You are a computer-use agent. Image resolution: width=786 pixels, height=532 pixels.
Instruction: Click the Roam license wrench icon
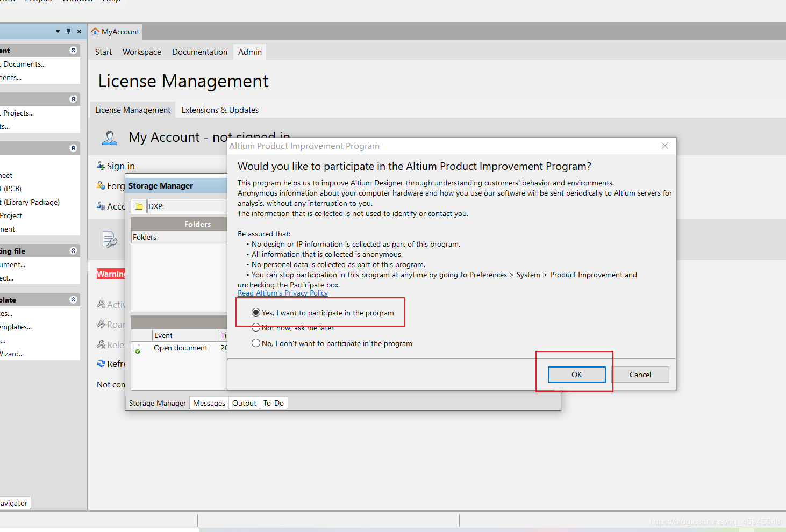click(101, 324)
